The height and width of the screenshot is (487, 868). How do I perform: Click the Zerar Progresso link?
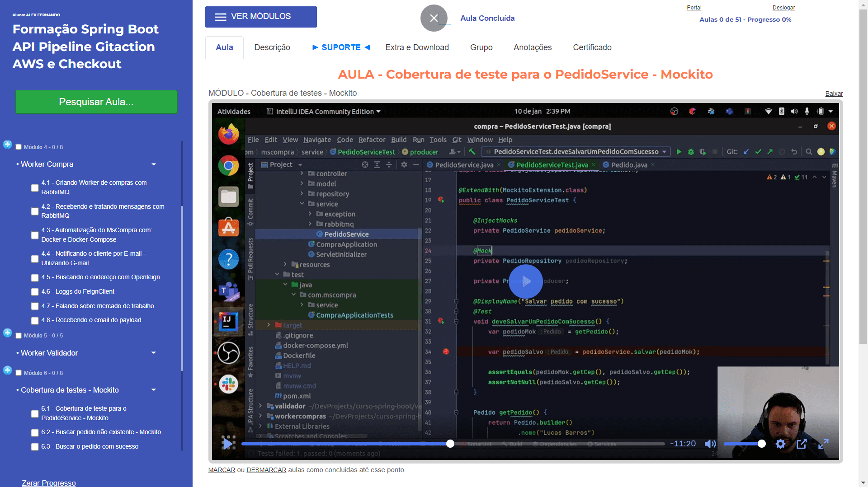click(49, 483)
